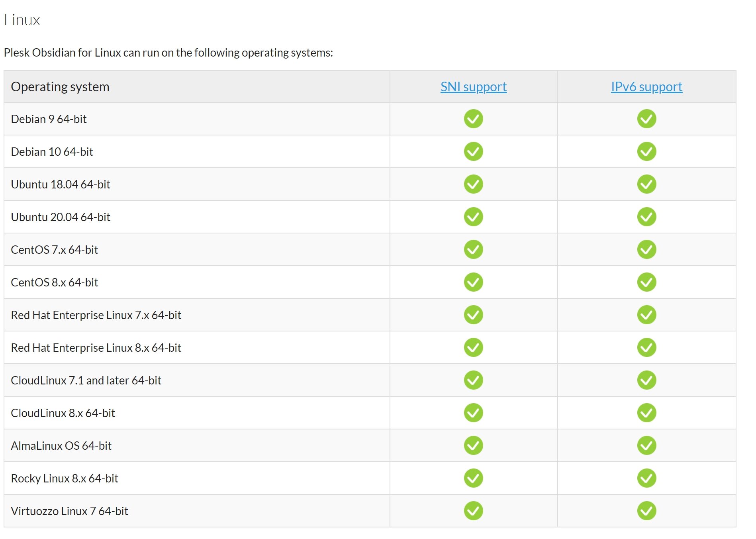Select the 'Virtuozzo Linux 7 64-bit' text
The height and width of the screenshot is (539, 756).
tap(69, 511)
